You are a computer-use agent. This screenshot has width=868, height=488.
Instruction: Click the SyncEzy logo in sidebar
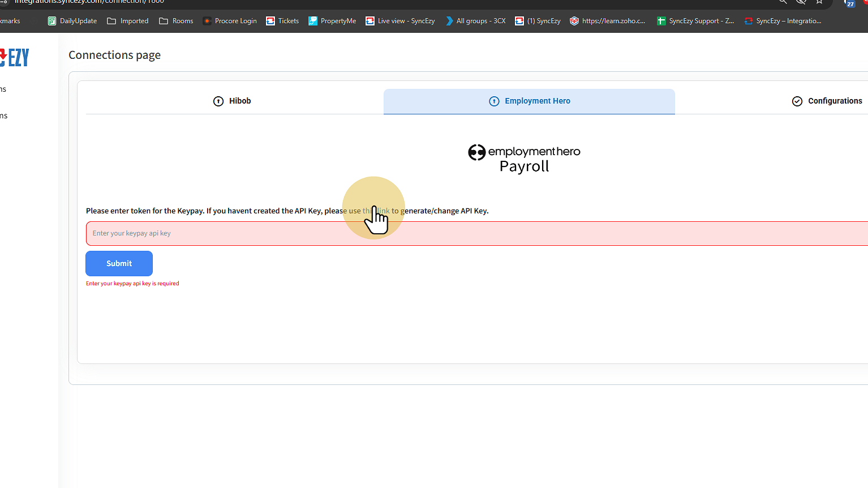pos(15,57)
